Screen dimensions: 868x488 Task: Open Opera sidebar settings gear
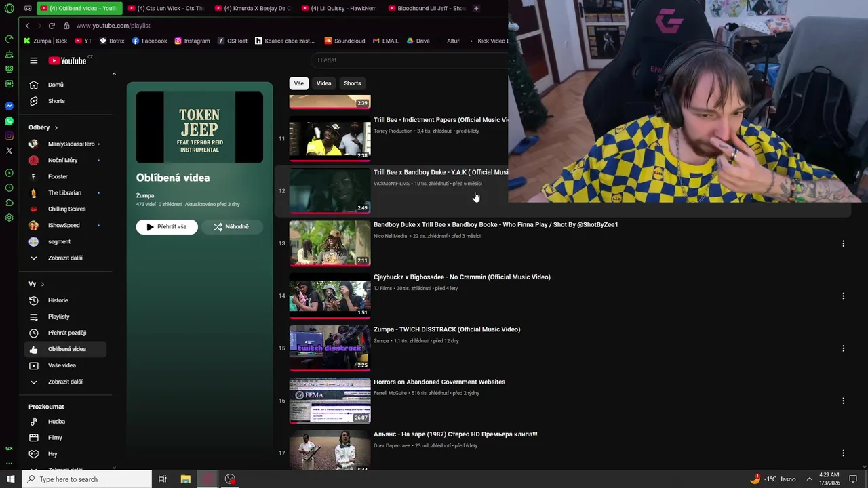coord(9,218)
